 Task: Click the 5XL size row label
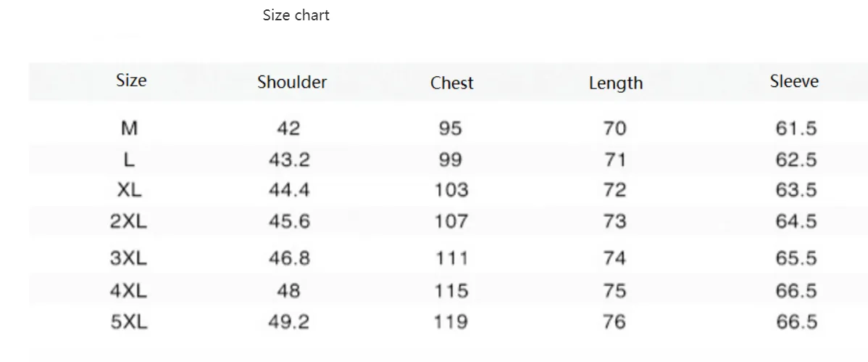click(129, 321)
